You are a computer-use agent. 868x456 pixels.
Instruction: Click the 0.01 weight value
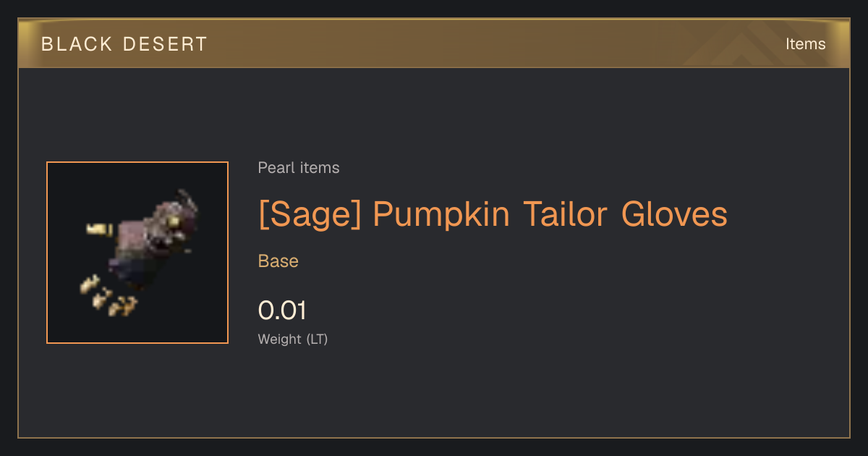click(282, 311)
